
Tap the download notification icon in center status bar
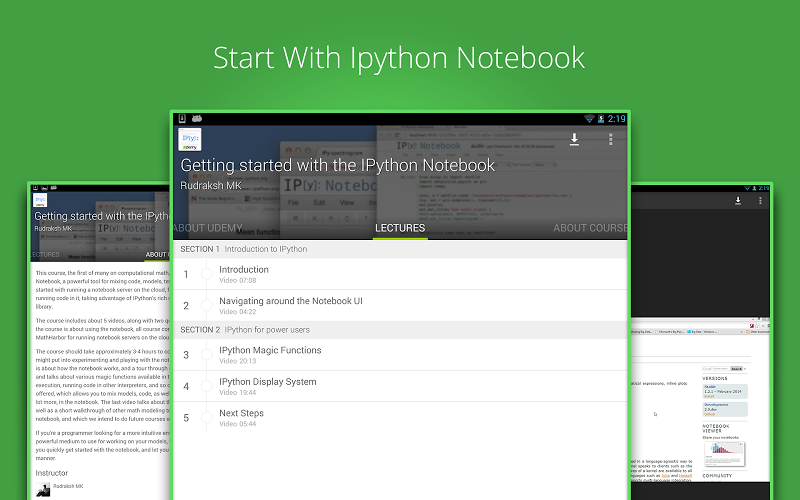coord(182,118)
